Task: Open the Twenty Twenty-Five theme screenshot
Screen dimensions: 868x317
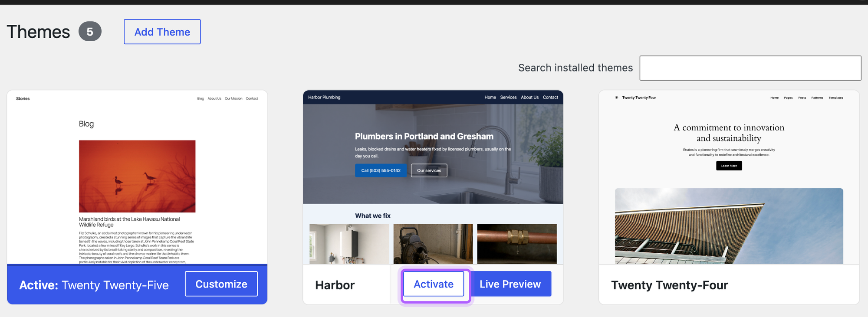Action: pyautogui.click(x=137, y=177)
